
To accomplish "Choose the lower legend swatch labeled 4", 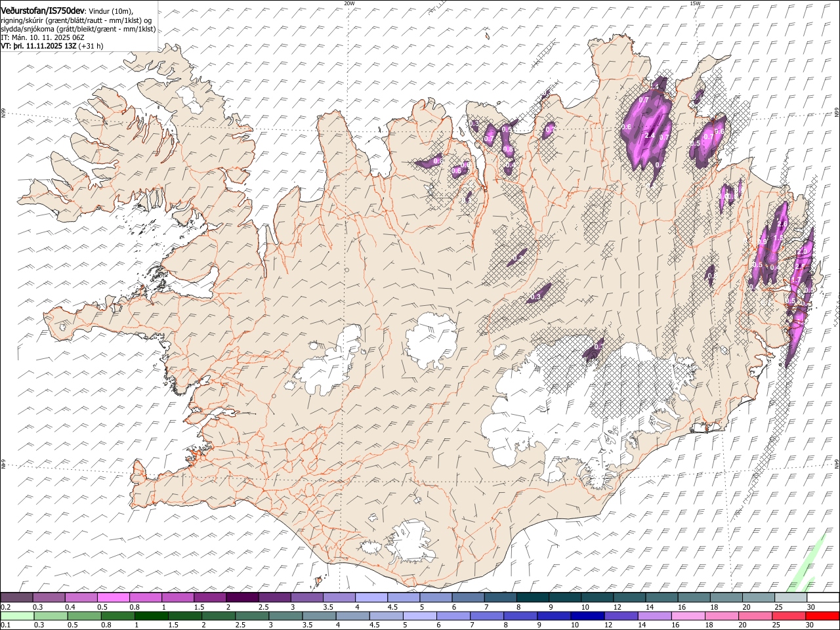I will point(352,616).
